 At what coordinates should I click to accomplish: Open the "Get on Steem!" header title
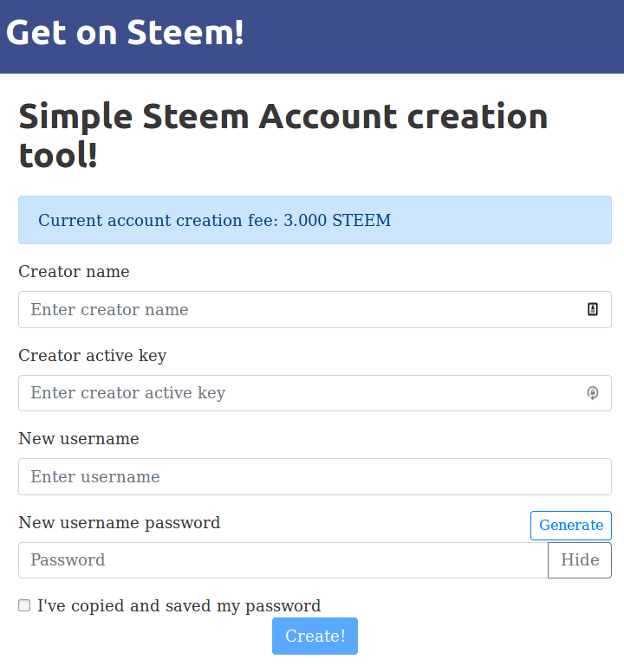coord(125,33)
